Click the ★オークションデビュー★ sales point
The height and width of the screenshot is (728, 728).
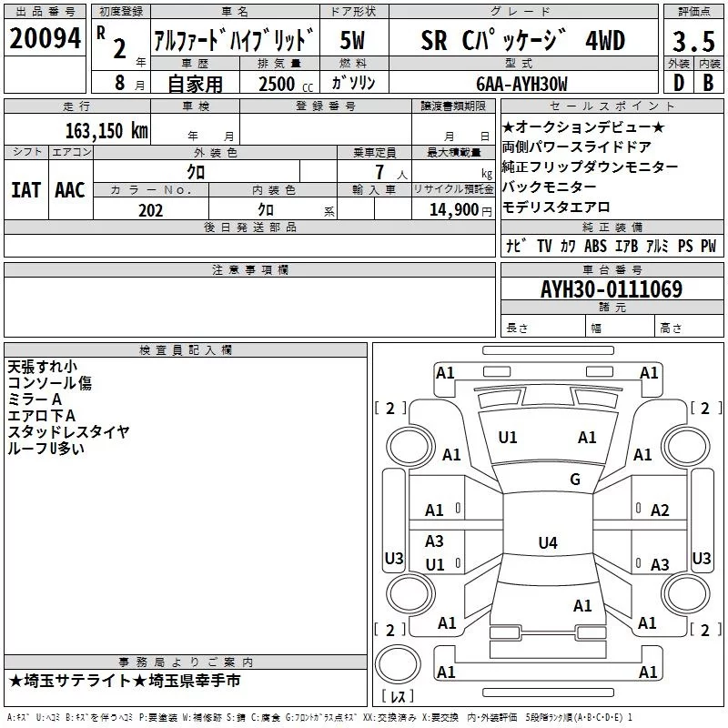coord(583,126)
